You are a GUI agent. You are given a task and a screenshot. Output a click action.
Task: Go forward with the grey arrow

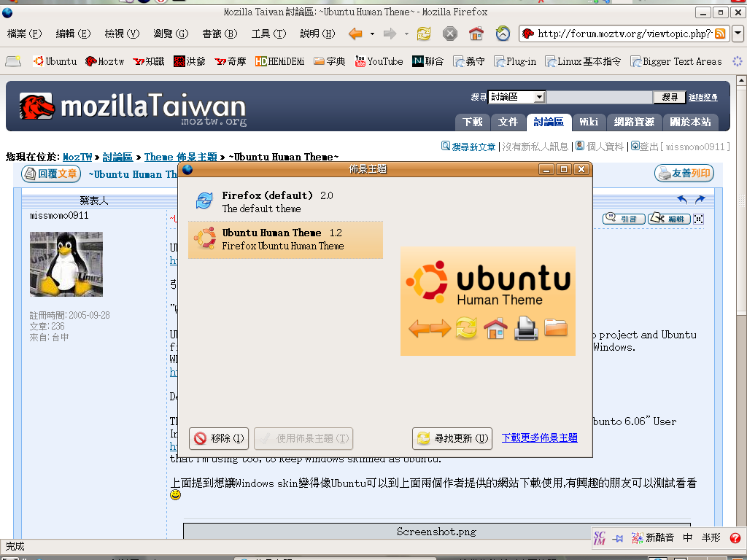390,34
